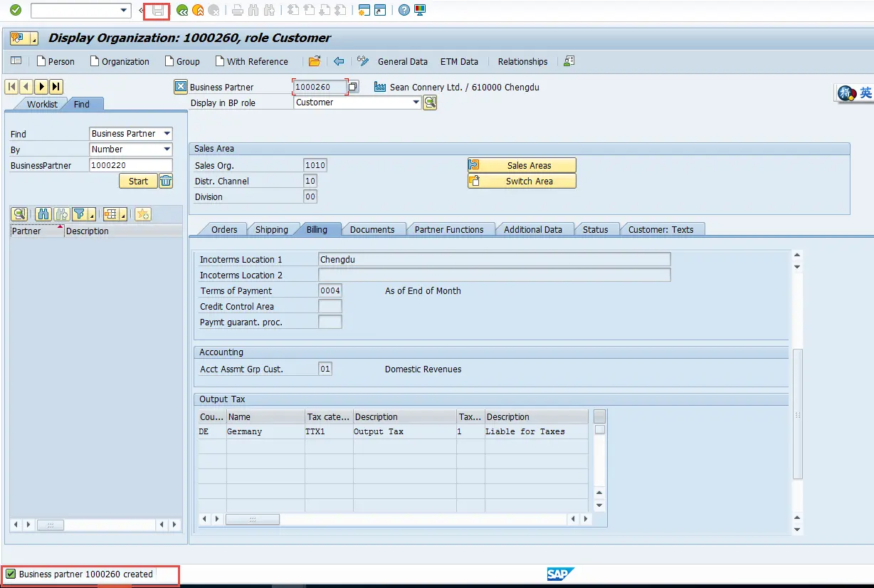The height and width of the screenshot is (588, 874).
Task: Click the close icon beside Business Partner label
Action: [x=181, y=87]
